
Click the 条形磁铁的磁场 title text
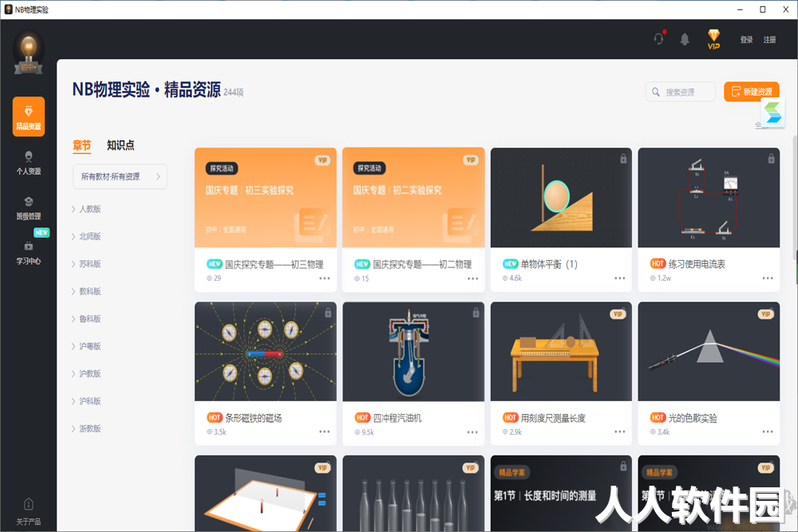[254, 418]
